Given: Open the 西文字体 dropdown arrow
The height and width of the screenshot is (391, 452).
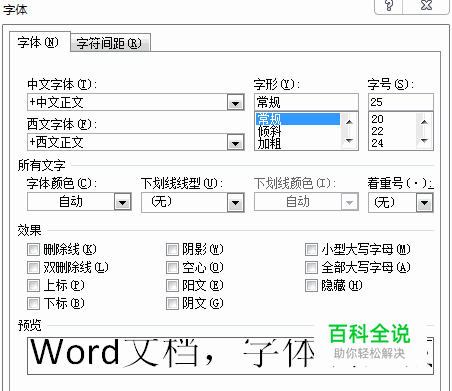Looking at the screenshot, I should click(x=235, y=143).
